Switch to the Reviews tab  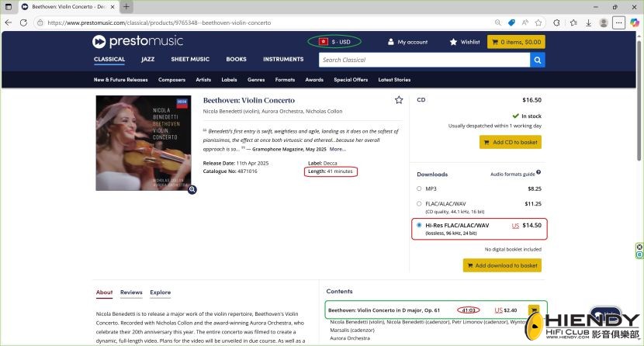pos(131,292)
